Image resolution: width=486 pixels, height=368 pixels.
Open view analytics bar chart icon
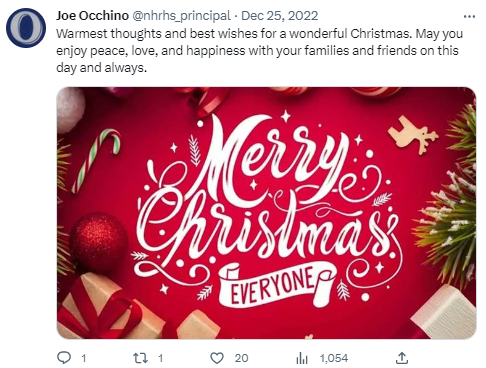coord(302,358)
